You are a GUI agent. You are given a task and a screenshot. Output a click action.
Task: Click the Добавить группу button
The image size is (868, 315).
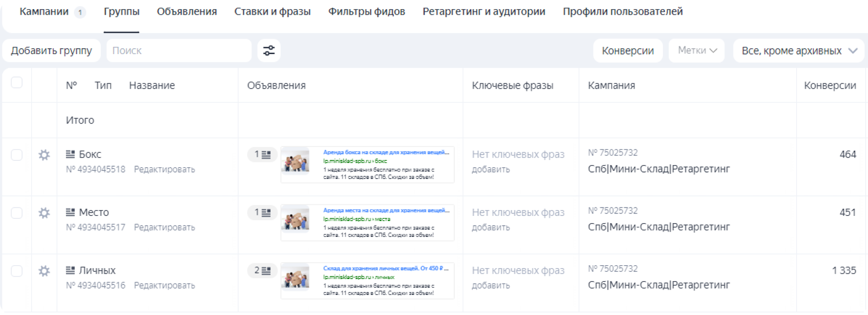click(51, 51)
